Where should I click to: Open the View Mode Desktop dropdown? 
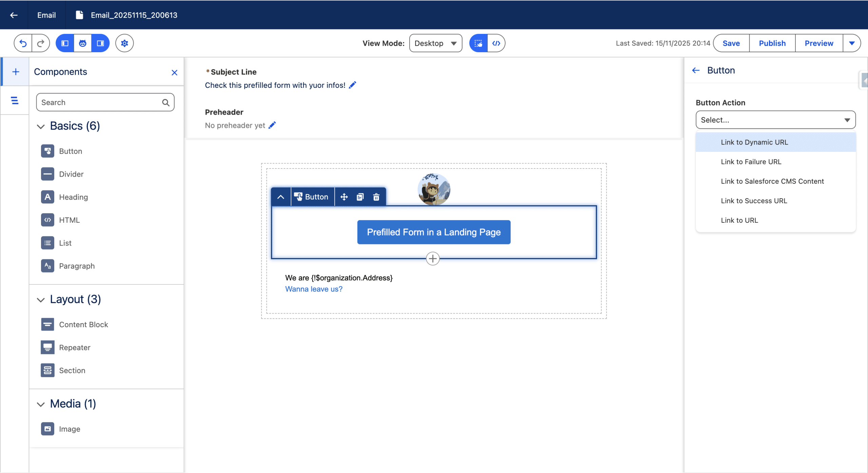coord(435,43)
